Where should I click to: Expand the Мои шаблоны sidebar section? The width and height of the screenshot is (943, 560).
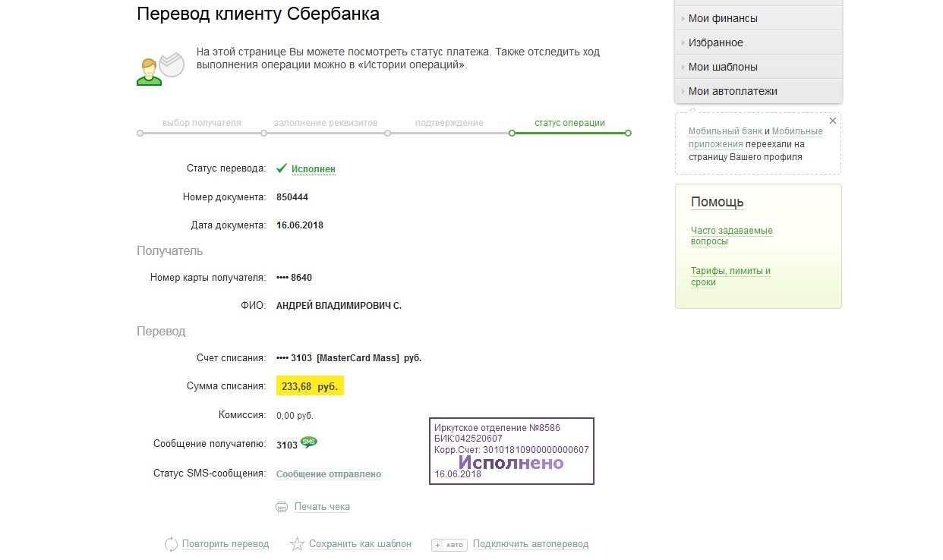pos(723,67)
